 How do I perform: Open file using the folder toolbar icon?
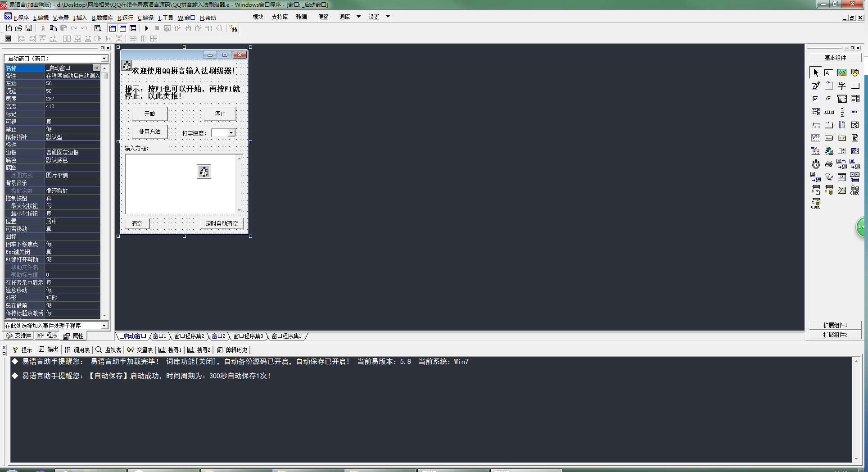click(19, 28)
